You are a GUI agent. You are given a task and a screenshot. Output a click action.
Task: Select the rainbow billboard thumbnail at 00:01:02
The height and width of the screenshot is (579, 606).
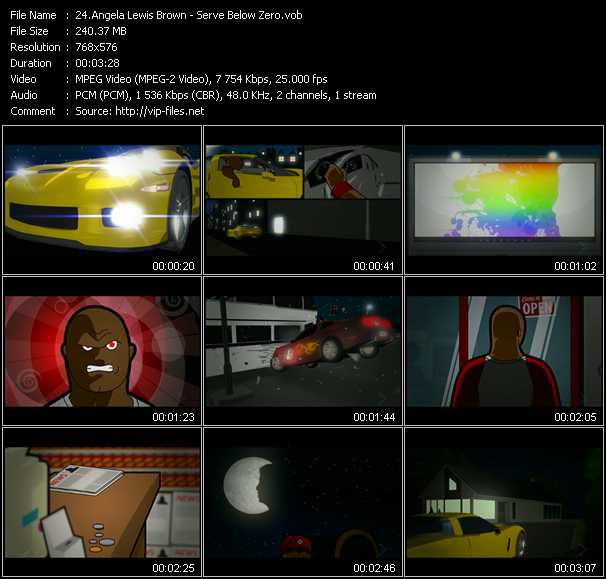click(504, 200)
